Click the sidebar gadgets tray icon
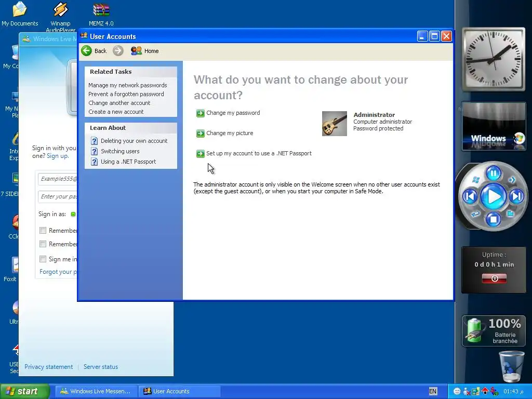532x399 pixels. pos(476,391)
